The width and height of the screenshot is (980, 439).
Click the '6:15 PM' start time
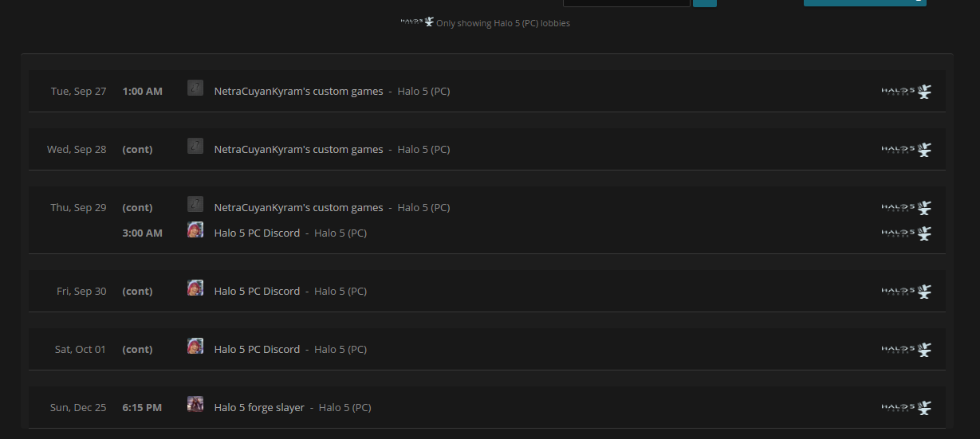click(x=142, y=408)
